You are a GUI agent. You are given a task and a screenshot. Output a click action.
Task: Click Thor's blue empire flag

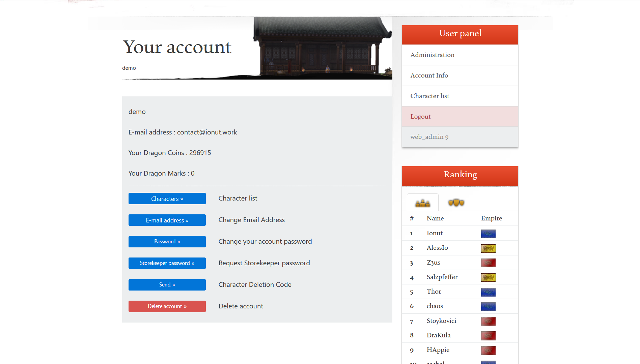(488, 292)
